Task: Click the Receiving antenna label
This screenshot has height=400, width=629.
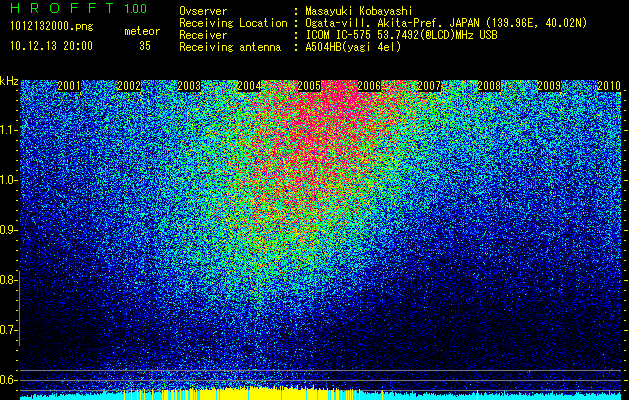Action: click(x=230, y=47)
